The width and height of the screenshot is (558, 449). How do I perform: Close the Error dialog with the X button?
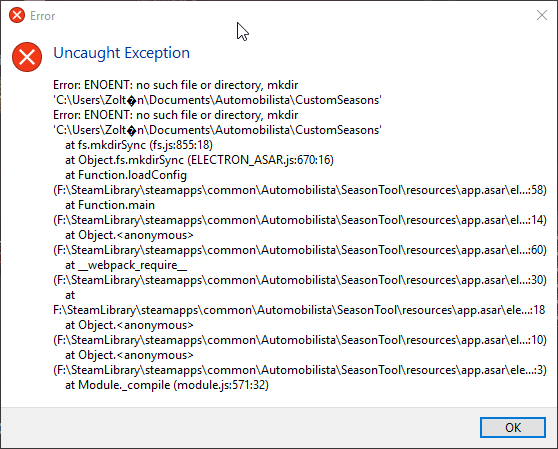(x=542, y=15)
